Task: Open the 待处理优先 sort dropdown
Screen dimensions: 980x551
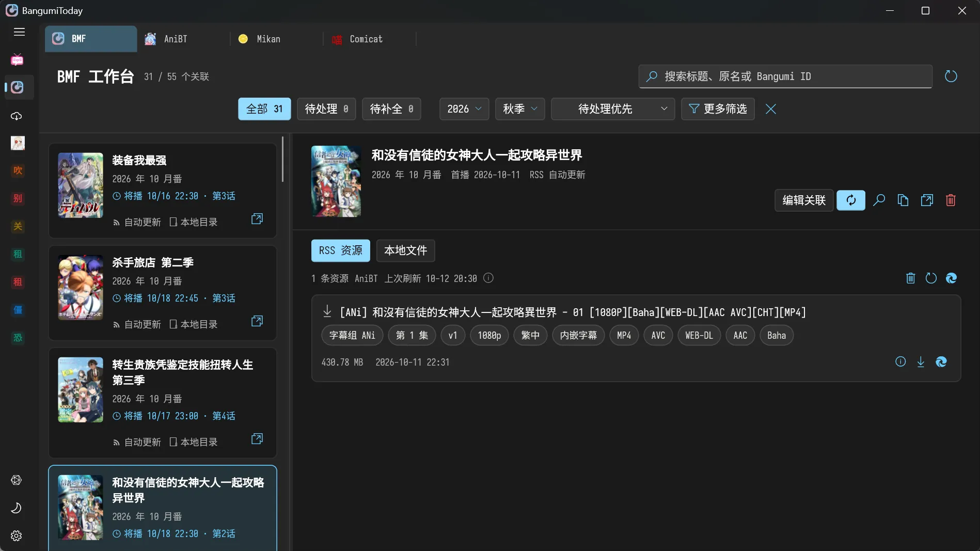Action: click(613, 109)
